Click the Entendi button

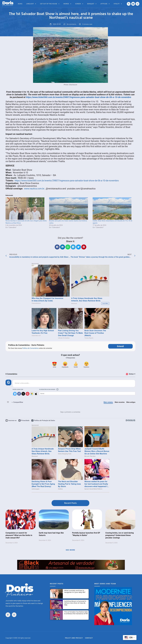(x=120, y=346)
